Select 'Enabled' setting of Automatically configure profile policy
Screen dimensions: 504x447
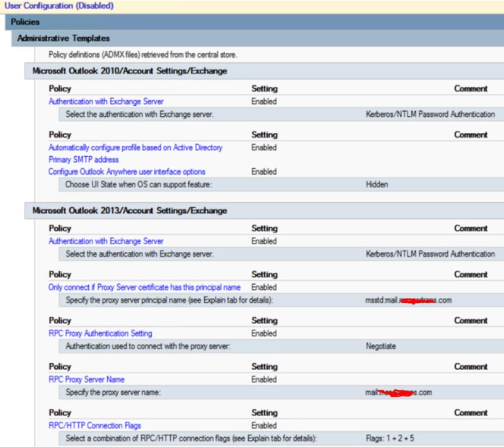264,148
